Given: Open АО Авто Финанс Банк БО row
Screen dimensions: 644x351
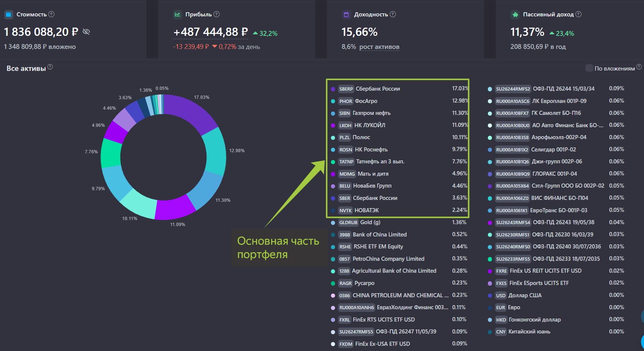Looking at the screenshot, I should pos(556,125).
